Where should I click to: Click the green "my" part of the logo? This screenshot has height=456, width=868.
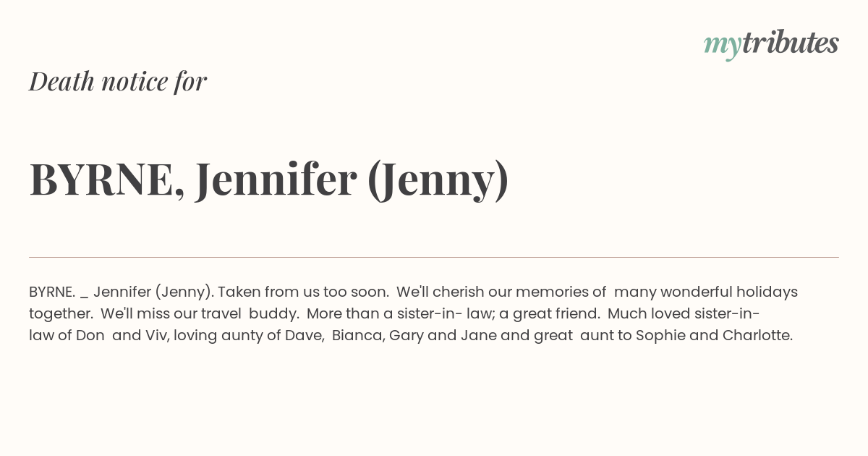tap(722, 45)
